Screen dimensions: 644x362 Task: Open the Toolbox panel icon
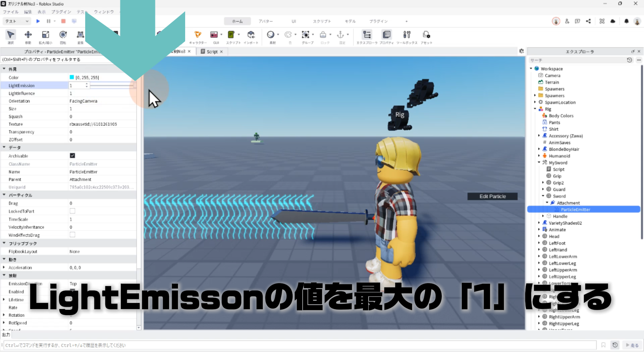click(x=407, y=35)
